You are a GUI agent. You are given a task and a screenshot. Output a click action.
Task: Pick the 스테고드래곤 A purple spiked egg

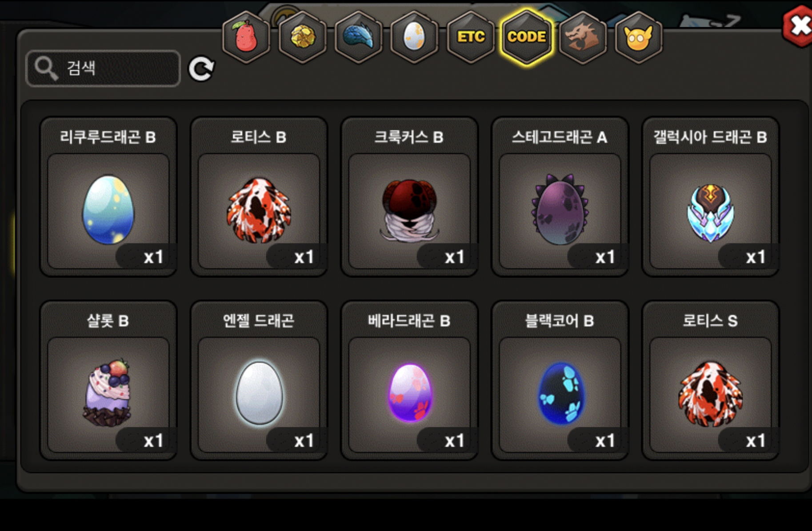[x=560, y=197]
